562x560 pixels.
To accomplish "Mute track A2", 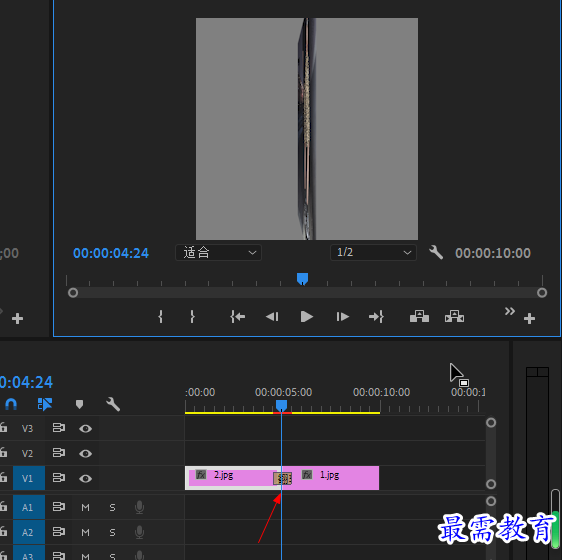I will (x=85, y=532).
